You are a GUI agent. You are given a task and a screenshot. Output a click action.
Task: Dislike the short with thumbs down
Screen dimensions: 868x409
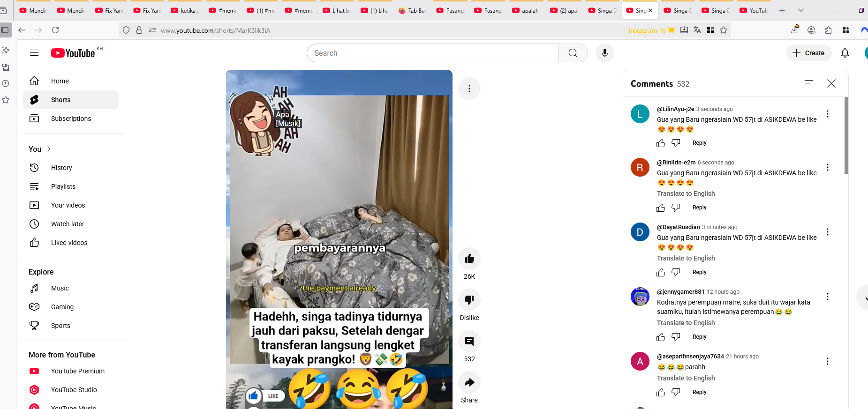pyautogui.click(x=469, y=300)
